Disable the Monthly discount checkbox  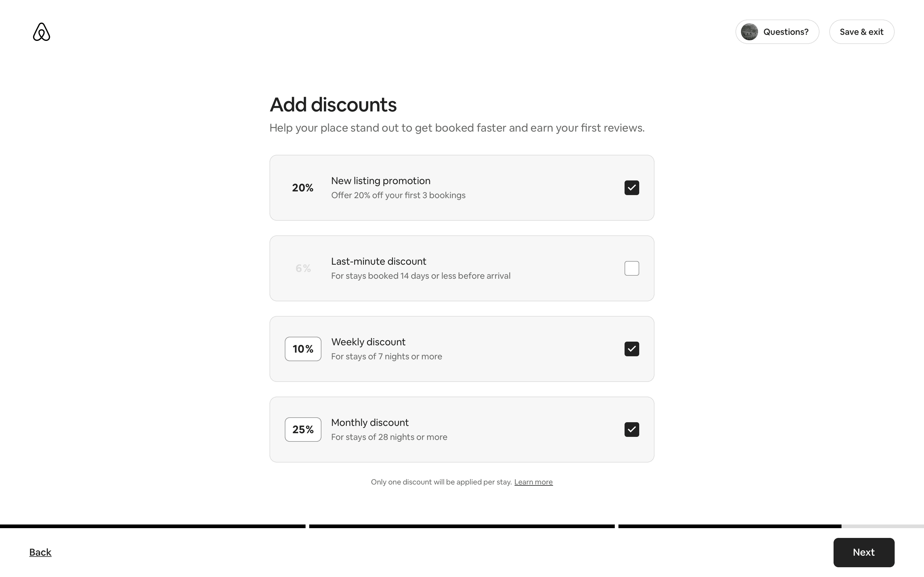[x=632, y=429]
